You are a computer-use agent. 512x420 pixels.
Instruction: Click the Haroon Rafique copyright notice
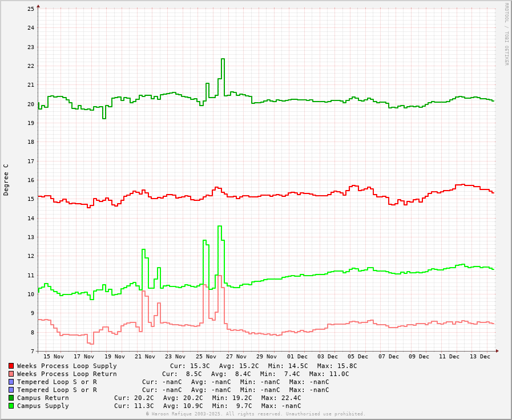(256, 414)
